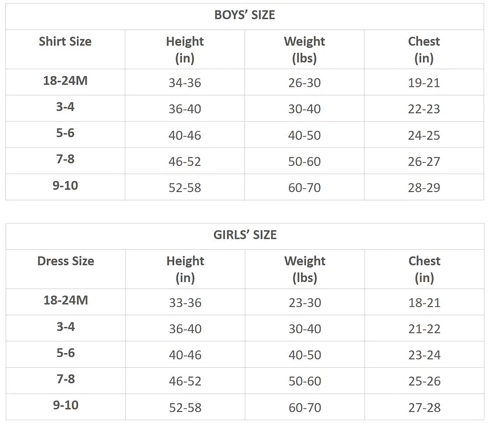This screenshot has width=497, height=423.
Task: Click boys' height value 34-36
Action: click(185, 83)
